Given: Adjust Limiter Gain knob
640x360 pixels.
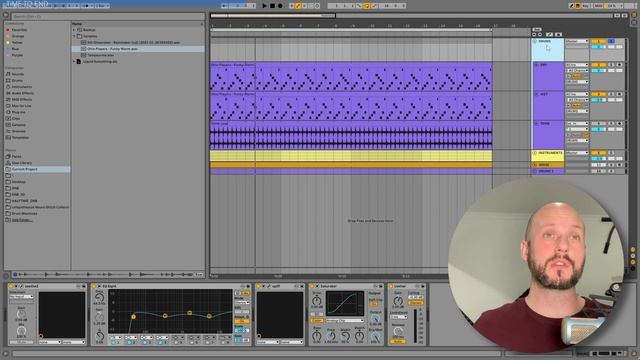Looking at the screenshot, I should coord(398,301).
